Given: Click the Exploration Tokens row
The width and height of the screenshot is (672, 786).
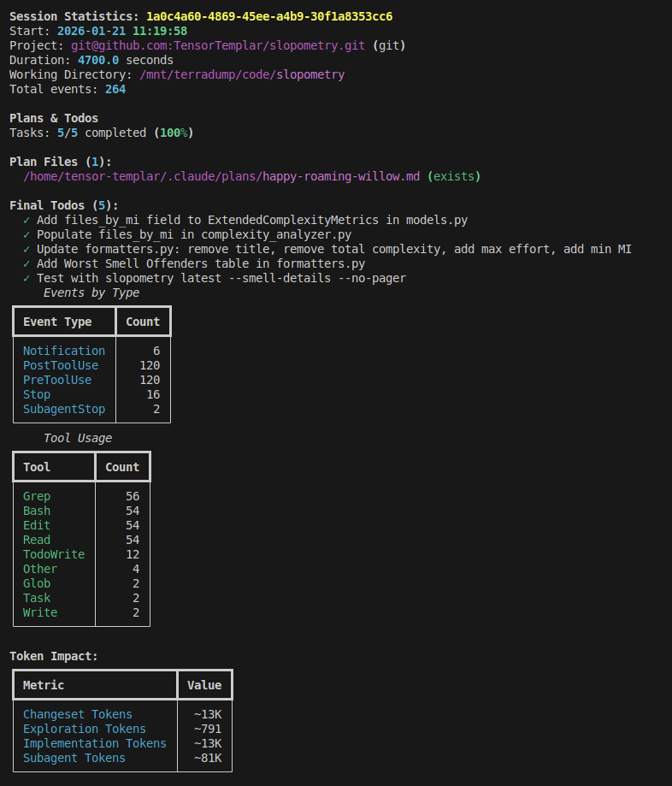Looking at the screenshot, I should [123, 729].
